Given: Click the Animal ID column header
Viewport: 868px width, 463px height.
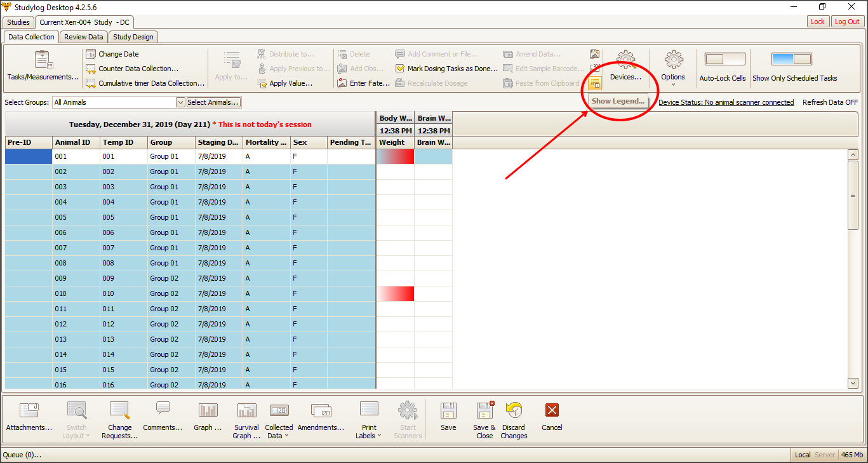Looking at the screenshot, I should [76, 142].
